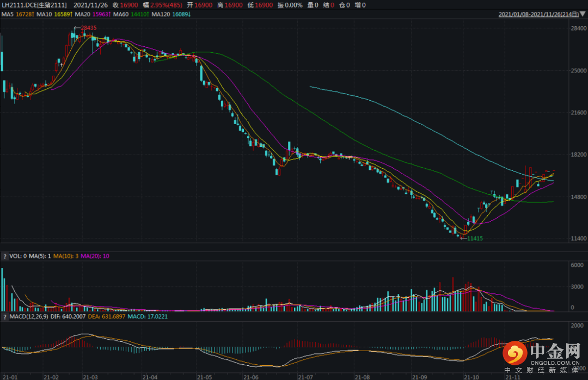Click the 21-03 timeline date marker
588x380 pixels.
click(x=90, y=376)
